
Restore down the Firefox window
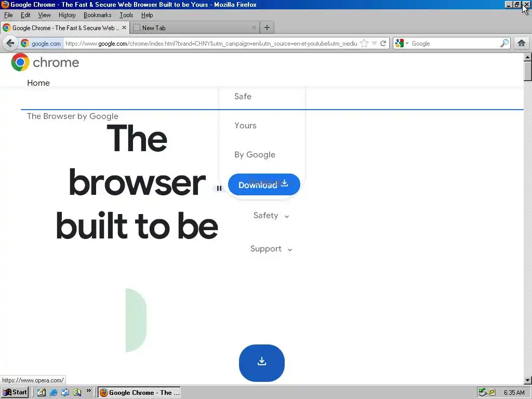point(517,5)
